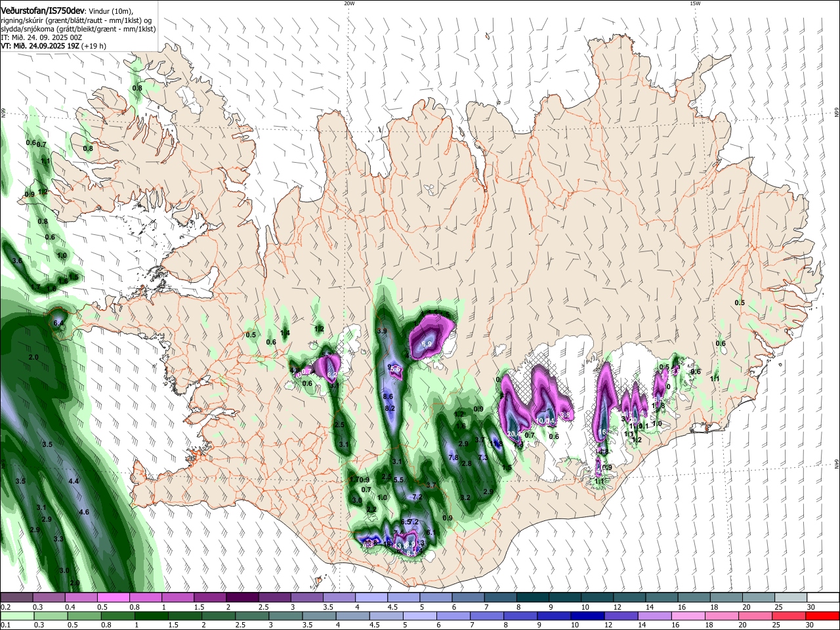Screen dimensions: 840x630
Task: Select the lavender 14 swatch in lower legend
Action: point(654,616)
